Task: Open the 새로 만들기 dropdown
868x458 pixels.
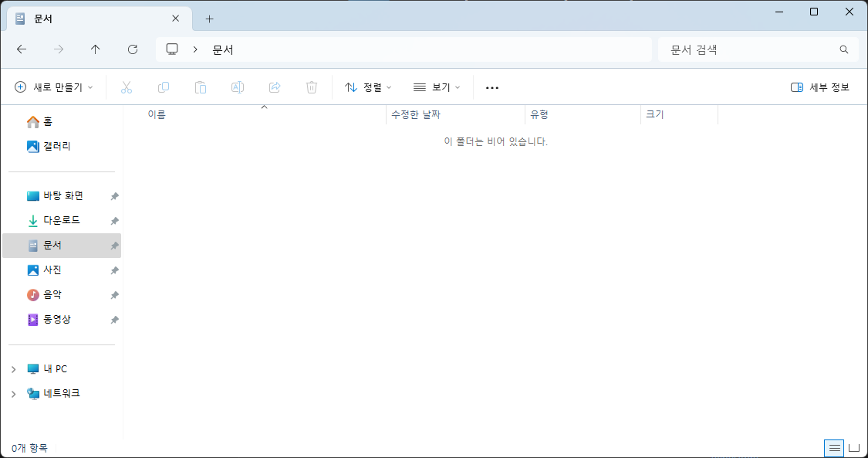Action: [x=54, y=87]
